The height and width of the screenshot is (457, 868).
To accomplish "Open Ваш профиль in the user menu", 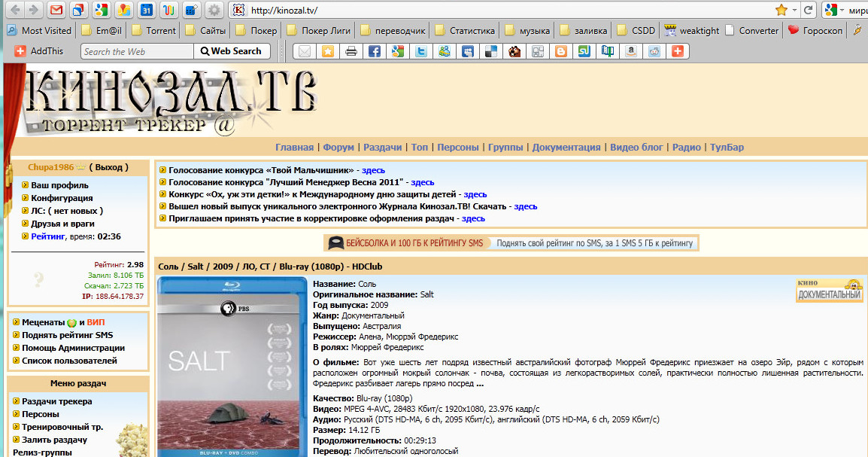I will [59, 185].
